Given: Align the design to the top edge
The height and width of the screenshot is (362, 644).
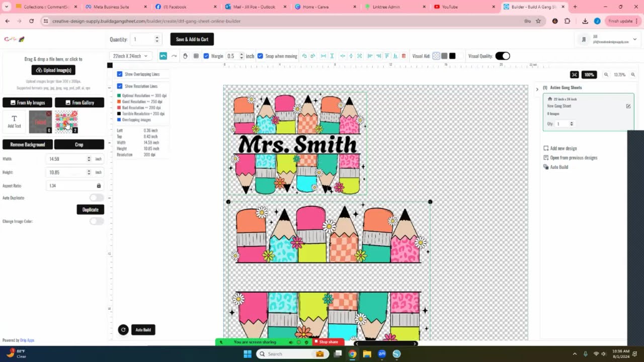Looking at the screenshot, I should 387,56.
